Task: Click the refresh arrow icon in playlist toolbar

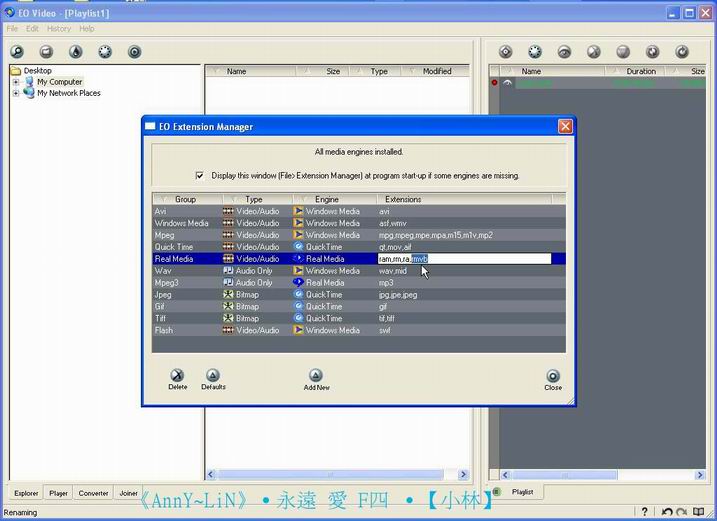Action: tap(682, 52)
